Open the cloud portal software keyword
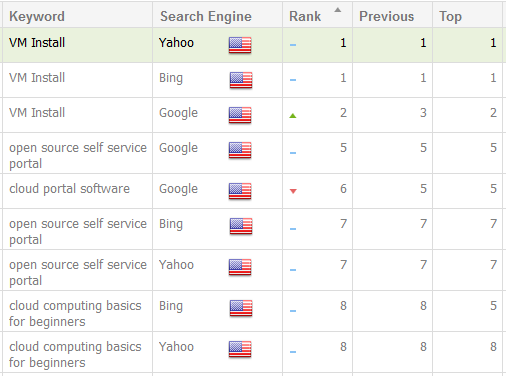The image size is (506, 376). (69, 189)
